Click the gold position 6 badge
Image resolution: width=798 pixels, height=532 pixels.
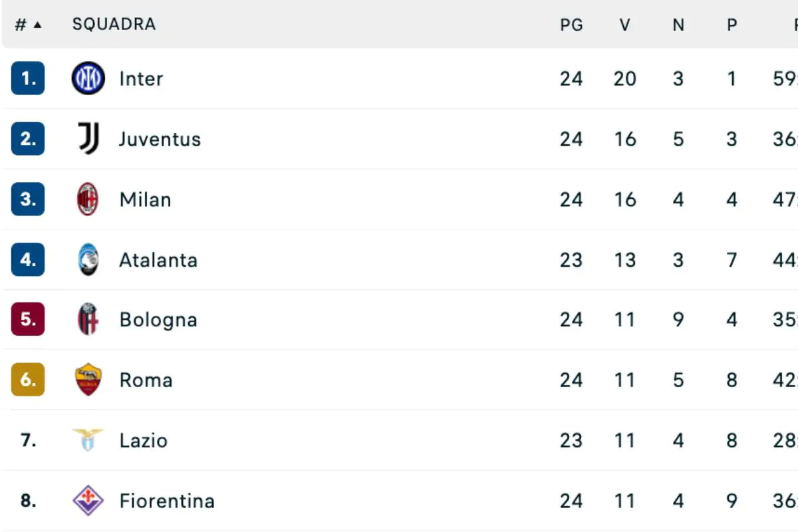point(28,380)
